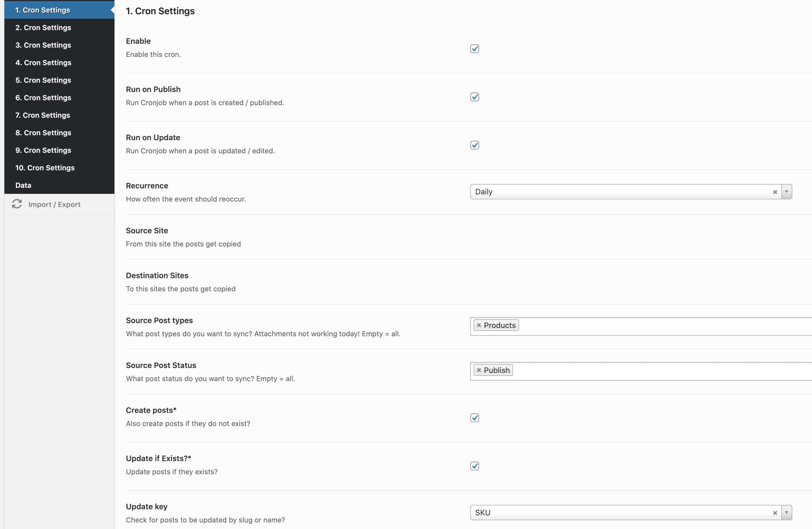Navigate to 5. Cron Settings

tap(43, 80)
